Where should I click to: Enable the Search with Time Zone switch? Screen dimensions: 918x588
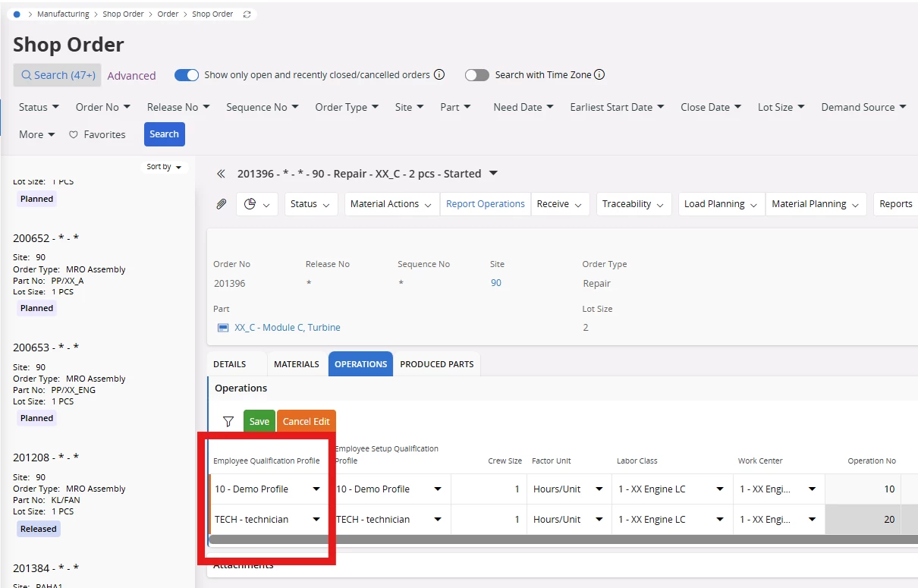477,75
